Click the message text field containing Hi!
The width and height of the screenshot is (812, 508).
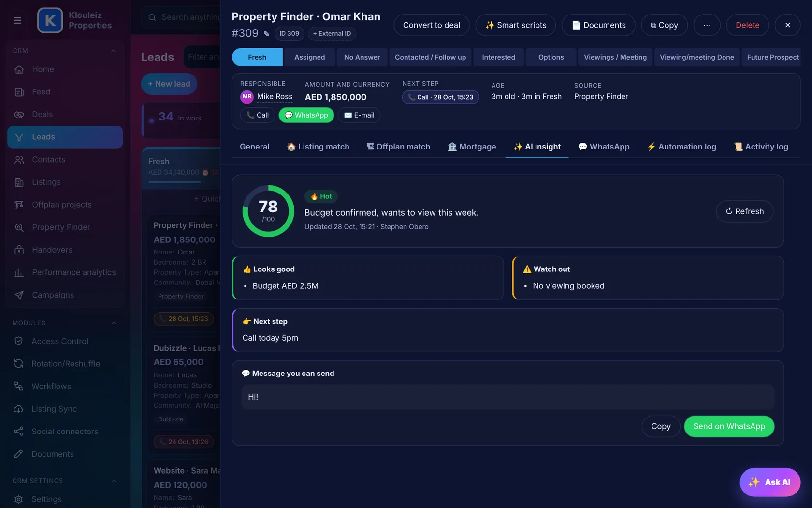(x=508, y=397)
